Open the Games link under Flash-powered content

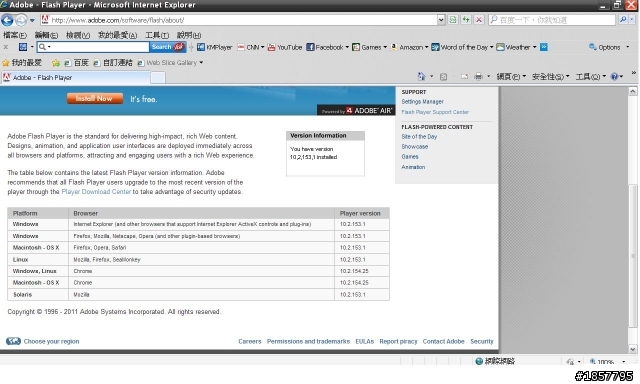(409, 157)
